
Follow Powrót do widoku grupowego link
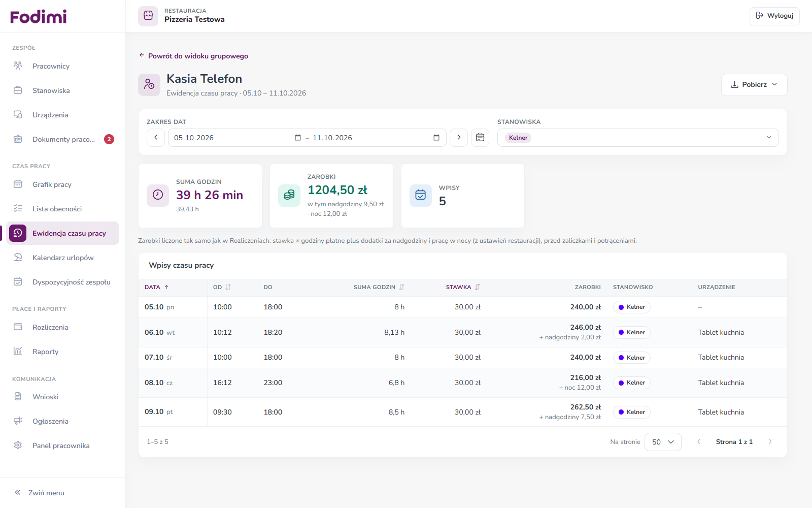(193, 56)
